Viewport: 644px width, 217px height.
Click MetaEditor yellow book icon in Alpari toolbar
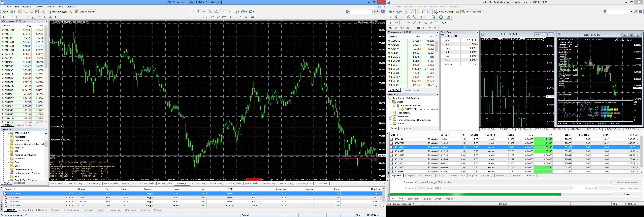pyautogui.click(x=71, y=12)
